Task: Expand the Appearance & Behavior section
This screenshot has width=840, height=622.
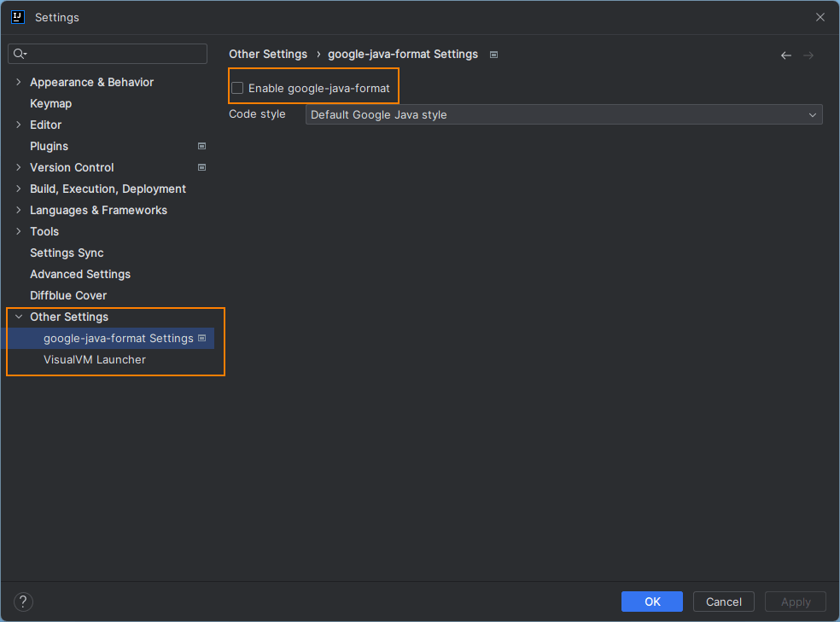Action: click(x=19, y=82)
